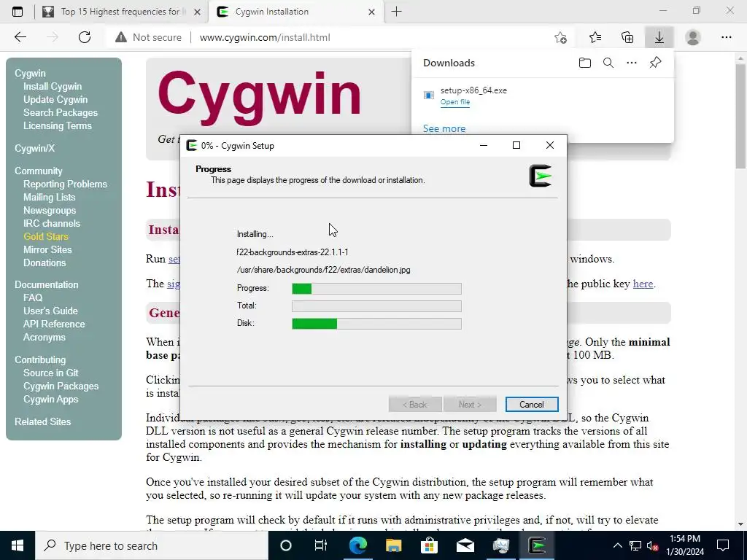The width and height of the screenshot is (747, 560).
Task: Go to Reporting Problems page
Action: click(65, 184)
